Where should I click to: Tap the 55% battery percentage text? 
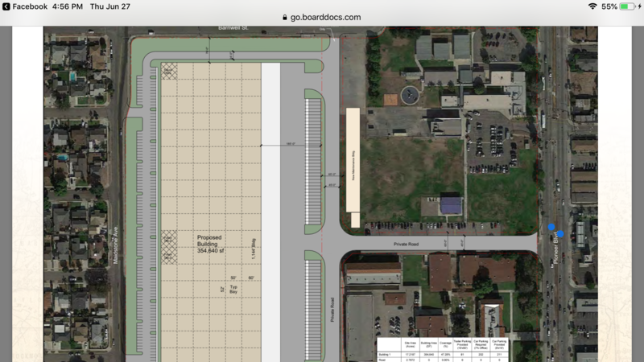pyautogui.click(x=609, y=6)
